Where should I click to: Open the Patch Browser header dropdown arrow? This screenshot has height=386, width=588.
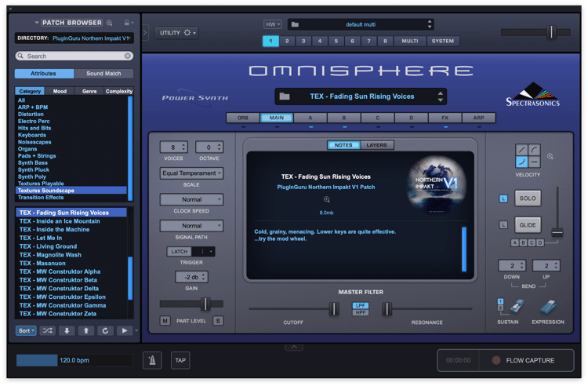pyautogui.click(x=37, y=23)
